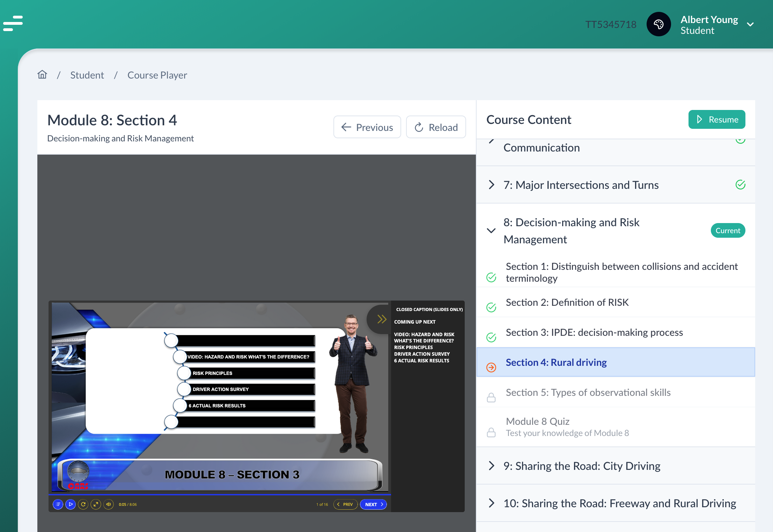Click the locked Section 5 padlock icon
Screen dimensions: 773x532
[491, 397]
